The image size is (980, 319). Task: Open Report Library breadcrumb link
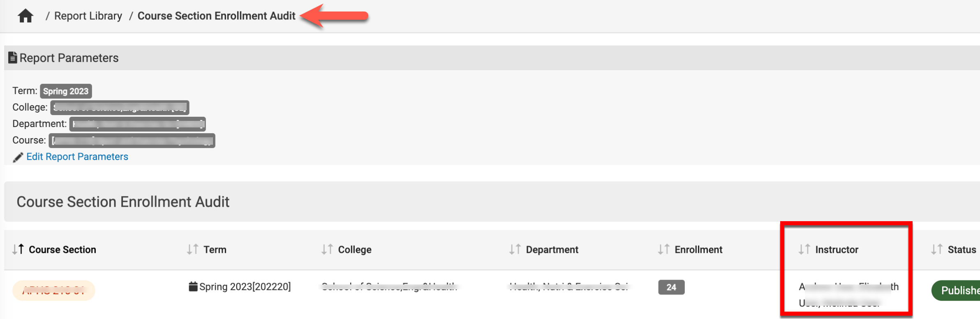(88, 16)
